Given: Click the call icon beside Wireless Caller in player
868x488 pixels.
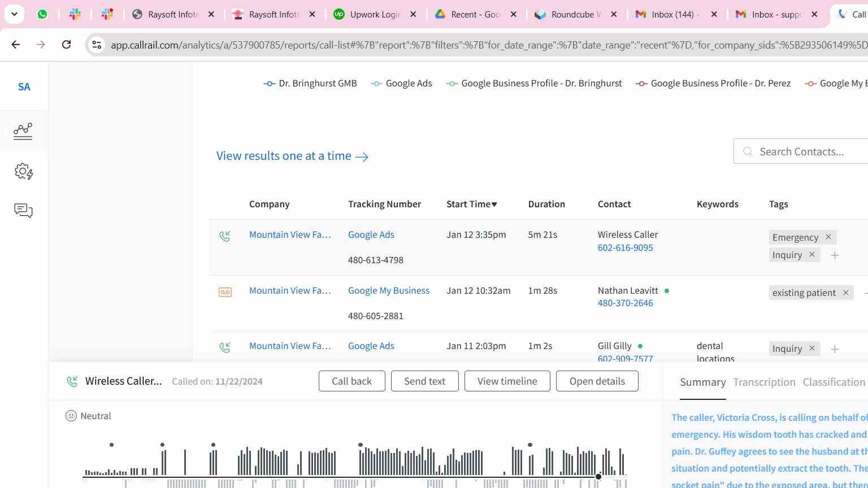Looking at the screenshot, I should (x=72, y=382).
